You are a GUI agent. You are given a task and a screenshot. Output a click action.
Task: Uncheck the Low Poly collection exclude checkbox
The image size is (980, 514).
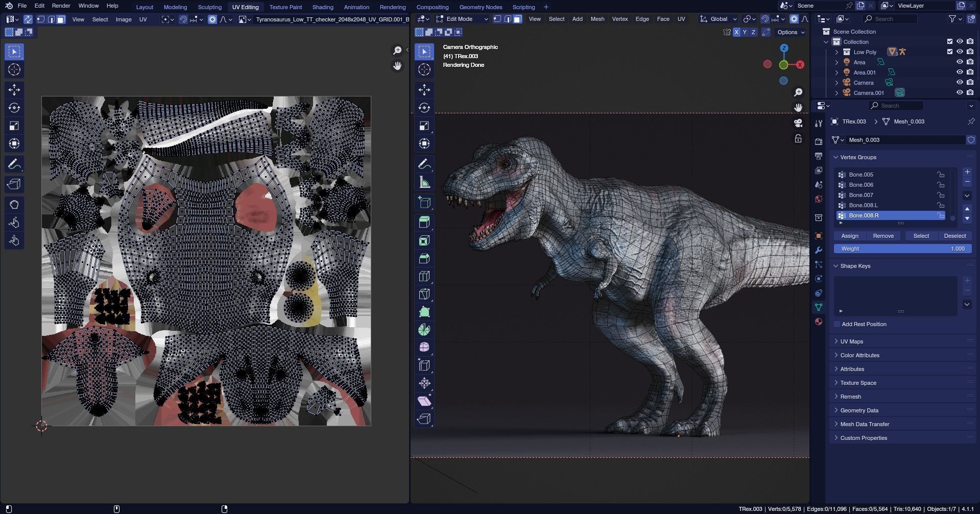(x=950, y=52)
